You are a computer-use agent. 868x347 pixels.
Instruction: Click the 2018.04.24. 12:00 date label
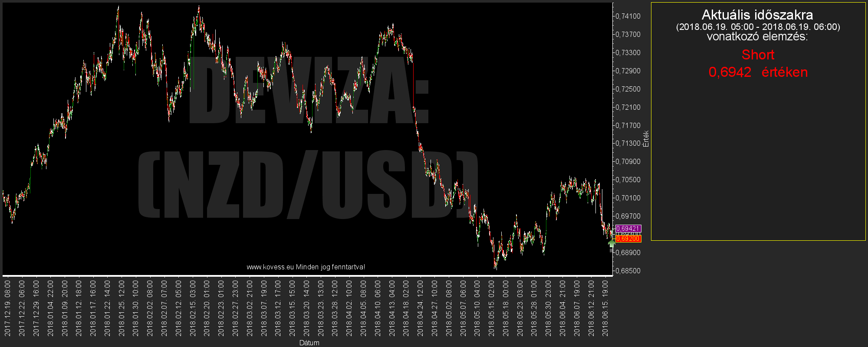click(x=420, y=308)
